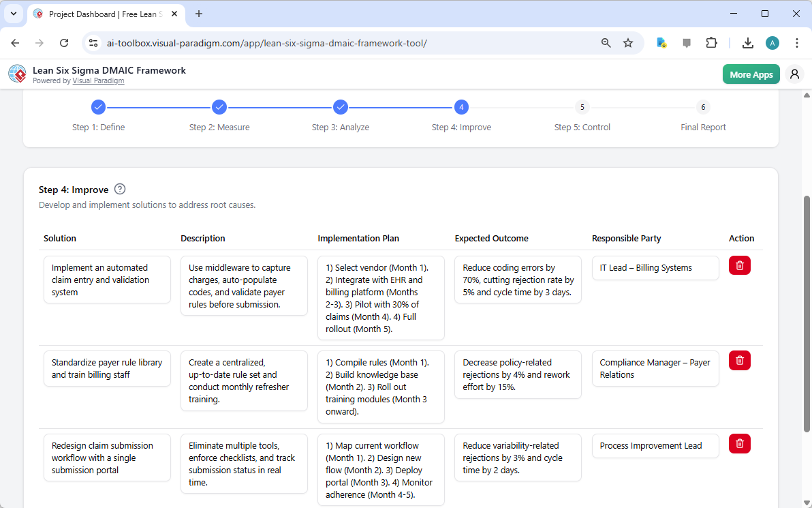Viewport: 812px width, 508px height.
Task: Click the More Apps button
Action: [751, 74]
